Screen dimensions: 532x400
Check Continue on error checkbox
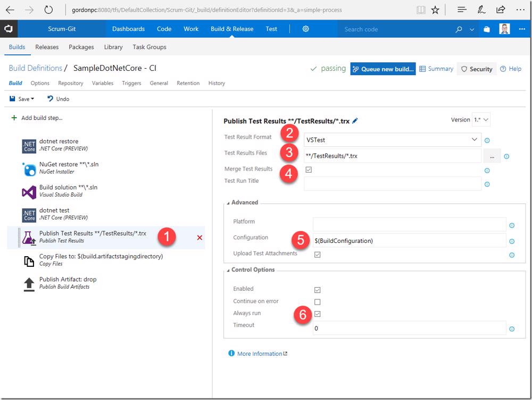point(317,301)
